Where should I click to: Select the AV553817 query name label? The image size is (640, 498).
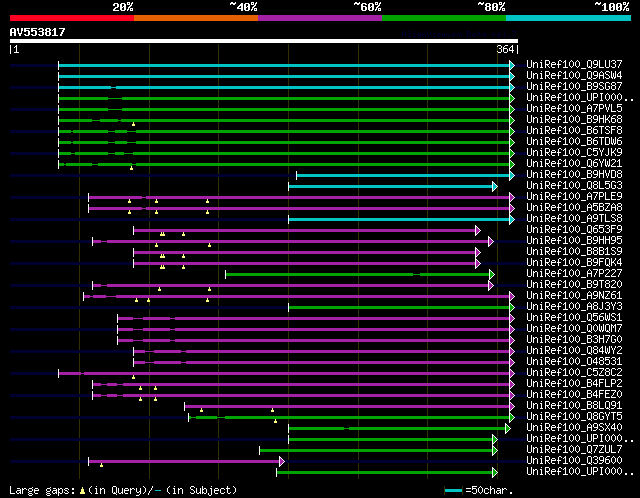point(38,32)
